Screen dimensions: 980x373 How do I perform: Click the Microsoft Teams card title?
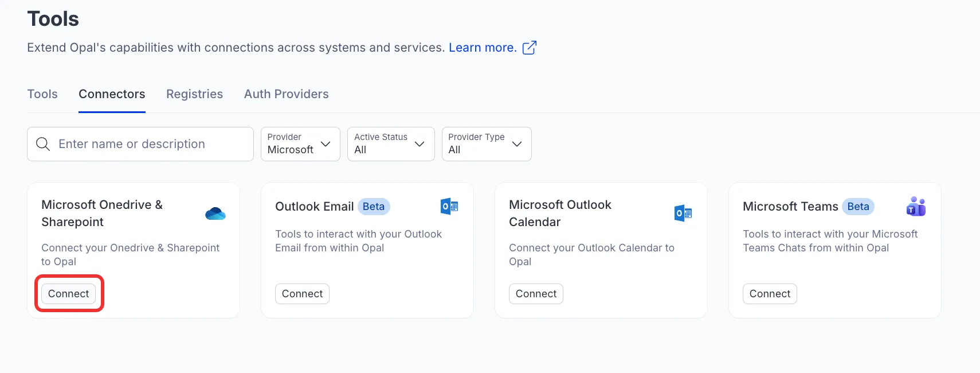click(790, 207)
